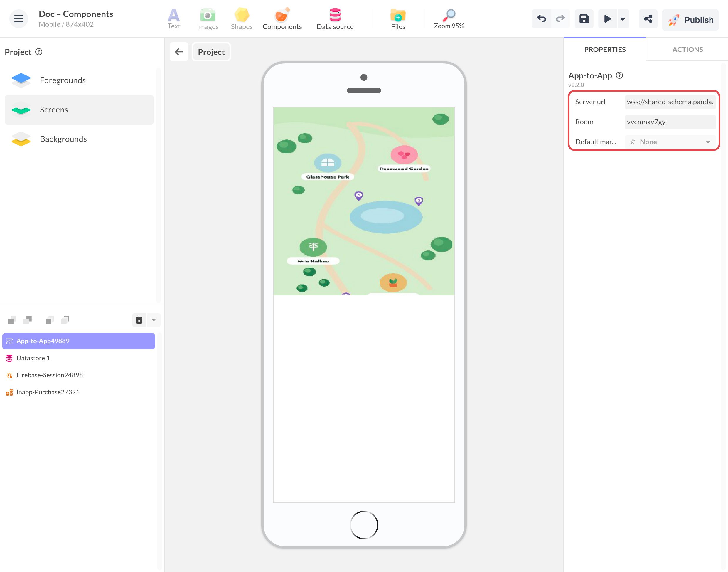The width and height of the screenshot is (728, 572).
Task: Select Firebase-Session24898 in the list
Action: 79,376
